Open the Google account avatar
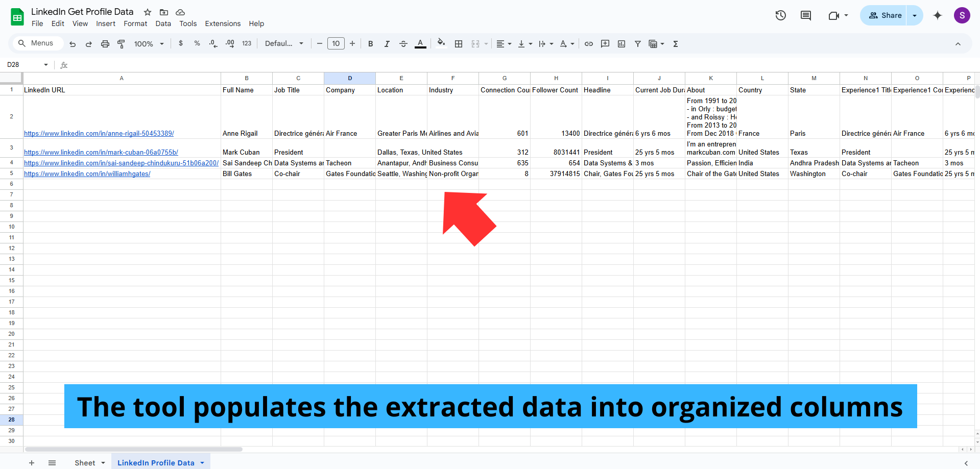This screenshot has width=980, height=469. (x=962, y=15)
